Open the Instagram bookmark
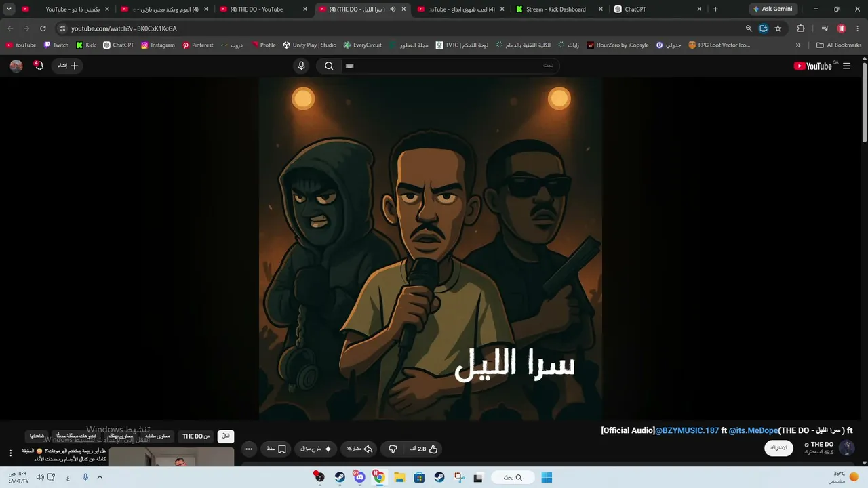 pos(158,45)
